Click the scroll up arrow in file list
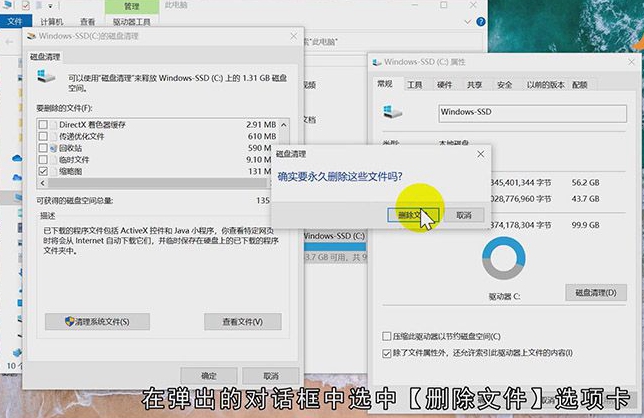The height and width of the screenshot is (418, 644). pos(284,124)
